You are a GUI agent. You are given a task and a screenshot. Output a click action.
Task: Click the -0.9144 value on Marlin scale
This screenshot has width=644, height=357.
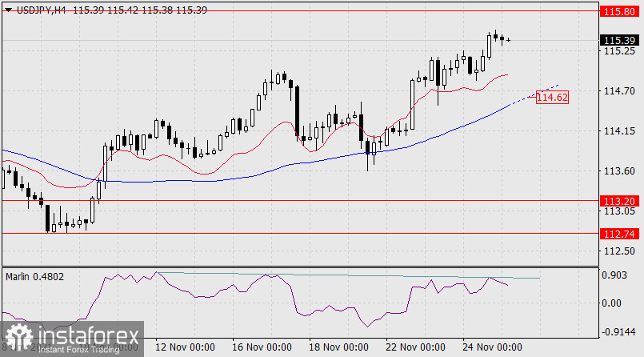pos(619,331)
